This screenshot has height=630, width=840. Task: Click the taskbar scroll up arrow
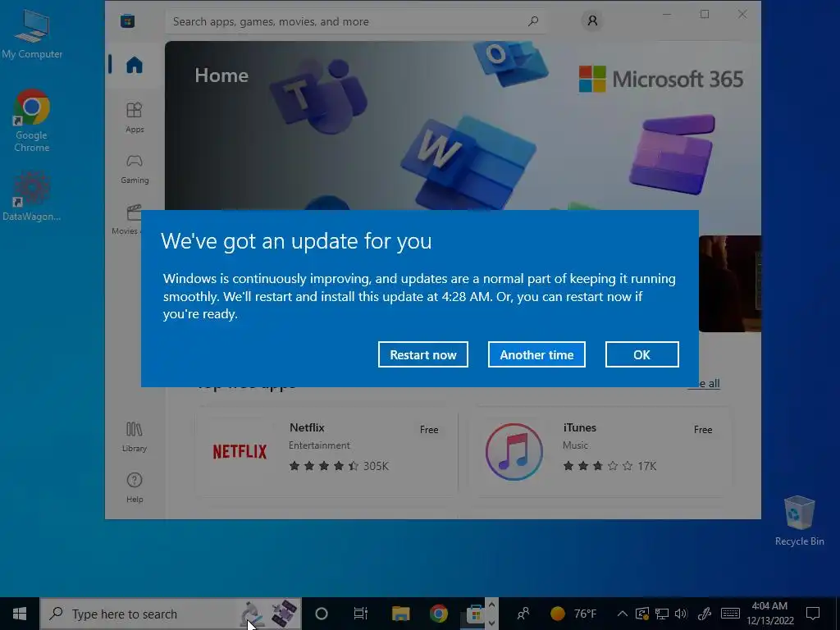point(491,605)
